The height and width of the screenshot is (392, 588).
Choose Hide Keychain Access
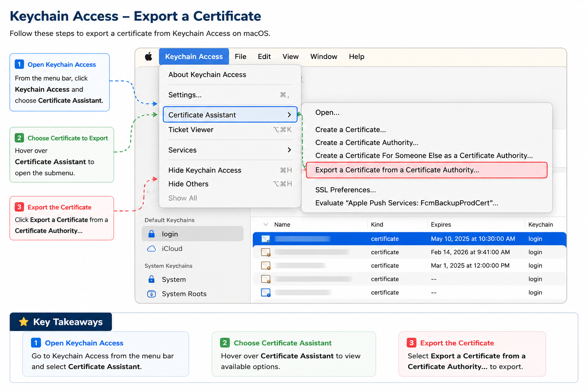[230, 170]
